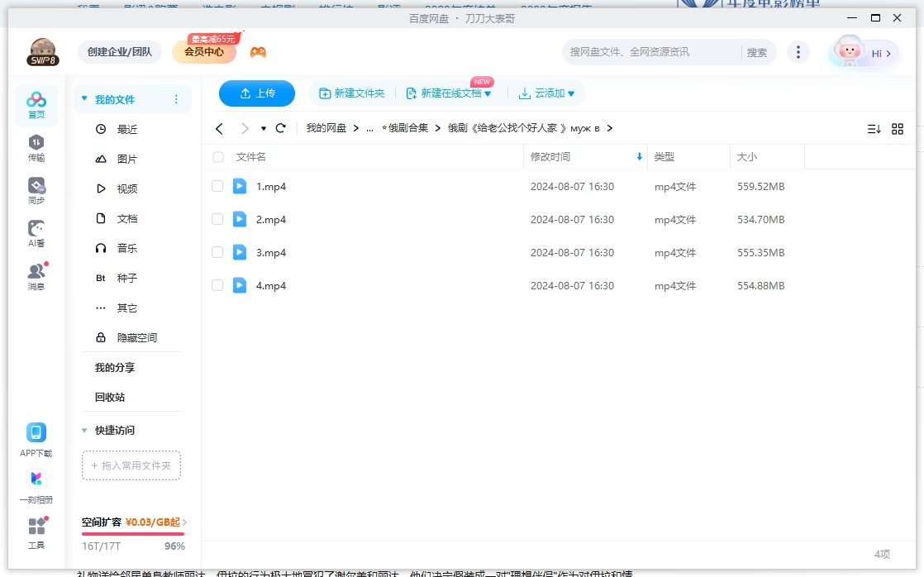The image size is (924, 577).
Task: Refresh the current folder view
Action: pos(280,128)
